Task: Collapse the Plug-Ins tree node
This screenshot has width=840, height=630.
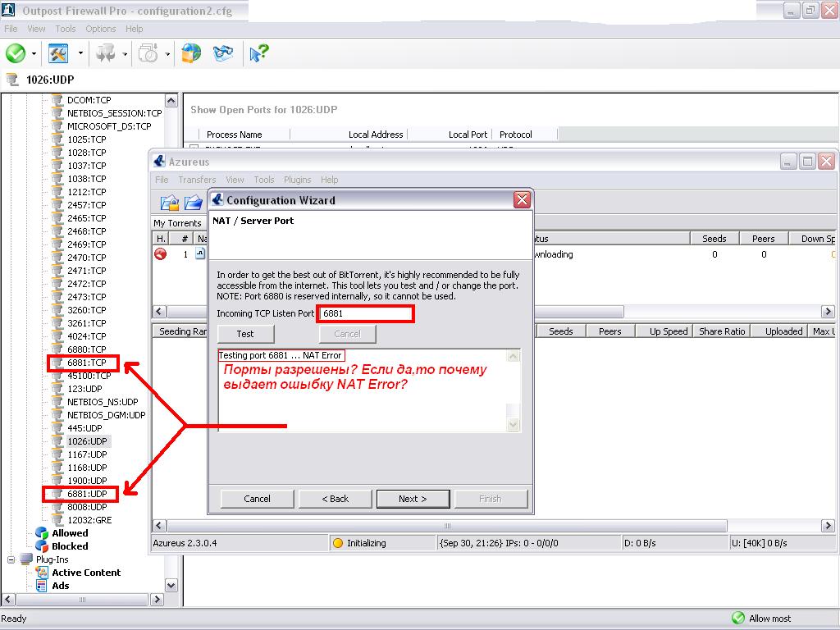Action: coord(12,559)
